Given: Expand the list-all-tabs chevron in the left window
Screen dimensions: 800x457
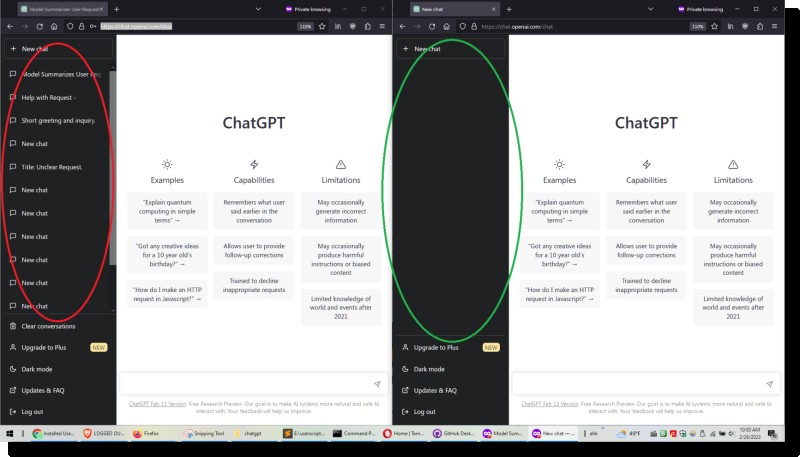Looking at the screenshot, I should click(x=258, y=9).
